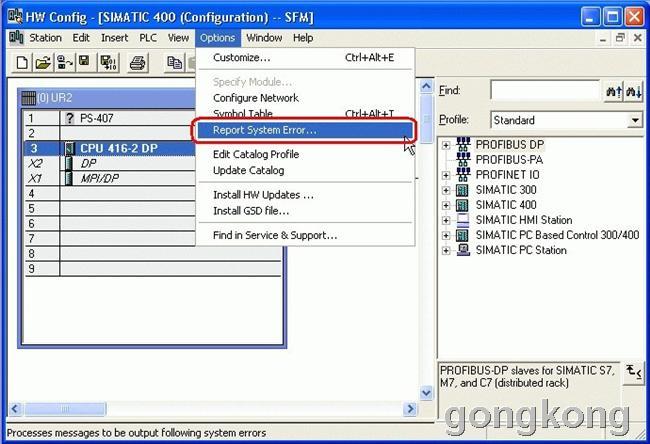This screenshot has width=650, height=444.
Task: Close the open Options menu
Action: tap(218, 38)
